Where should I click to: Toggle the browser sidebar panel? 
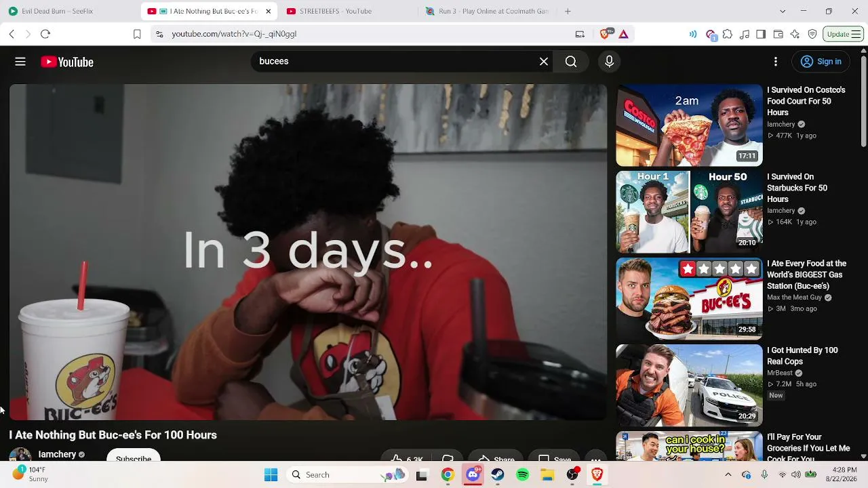[x=761, y=34]
